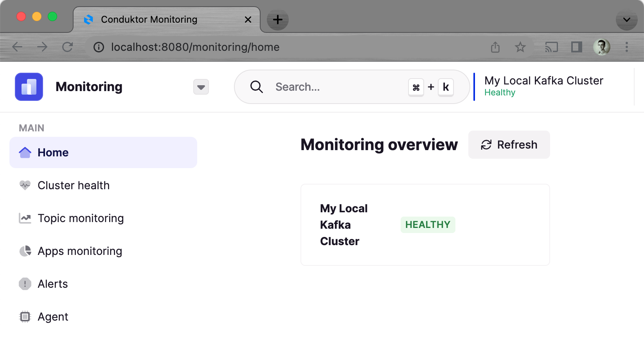Open Topic monitoring page
This screenshot has width=644, height=337.
(103, 218)
